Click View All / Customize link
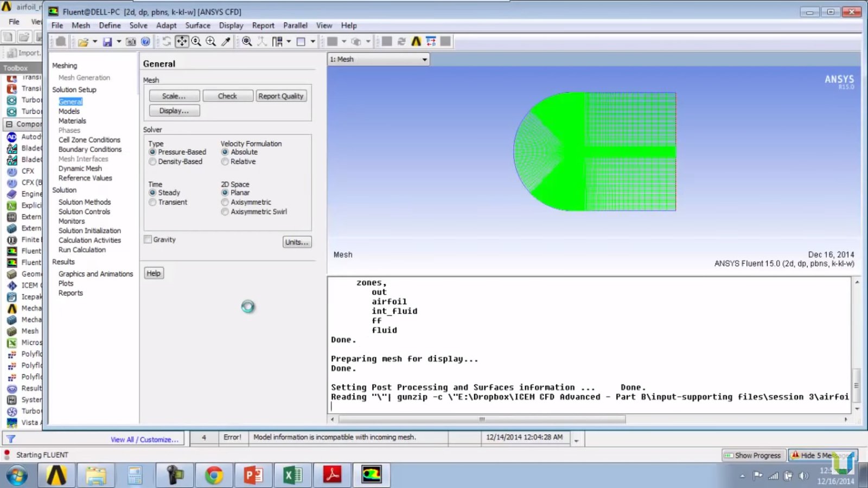868x488 pixels. click(x=144, y=440)
